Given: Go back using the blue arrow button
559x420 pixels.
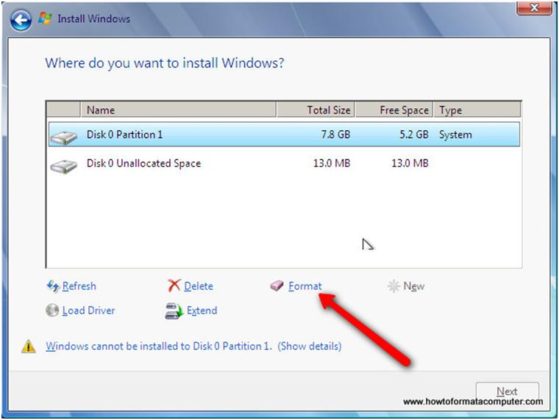Looking at the screenshot, I should coord(21,20).
